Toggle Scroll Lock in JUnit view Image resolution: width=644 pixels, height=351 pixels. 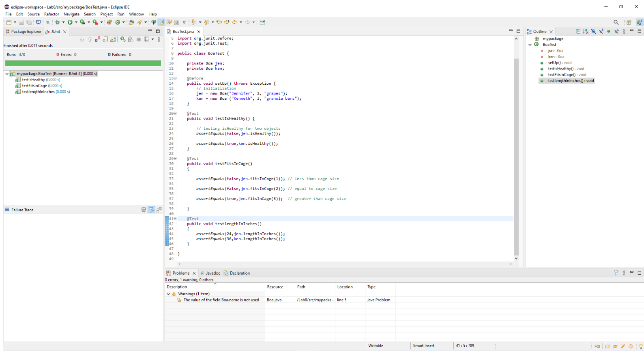click(113, 39)
